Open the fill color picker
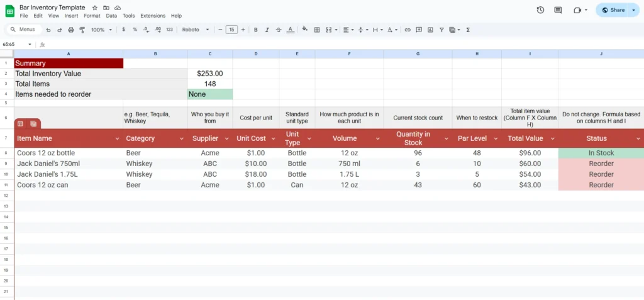 click(305, 29)
